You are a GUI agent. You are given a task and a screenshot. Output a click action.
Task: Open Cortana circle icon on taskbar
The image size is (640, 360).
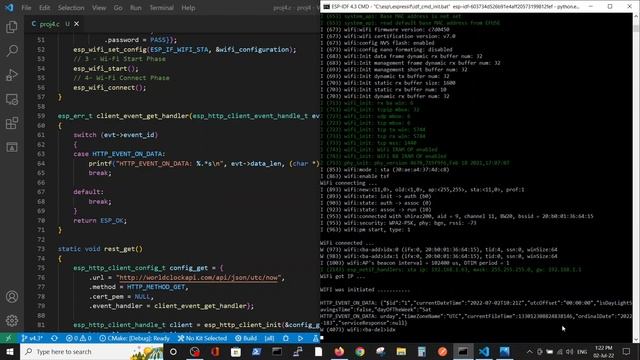[x=173, y=351]
